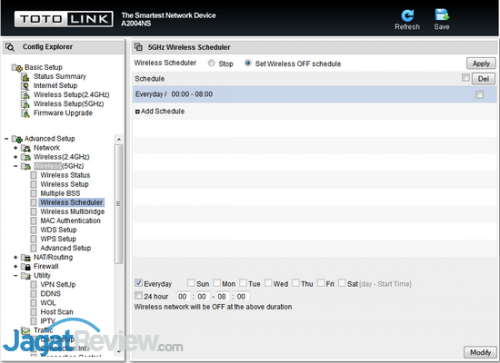Click the tree panel scrollbar thumb

[x=119, y=204]
